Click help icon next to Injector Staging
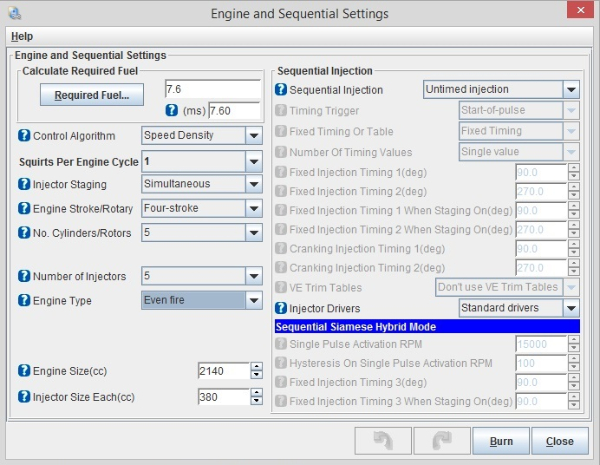The width and height of the screenshot is (600, 465). [25, 184]
